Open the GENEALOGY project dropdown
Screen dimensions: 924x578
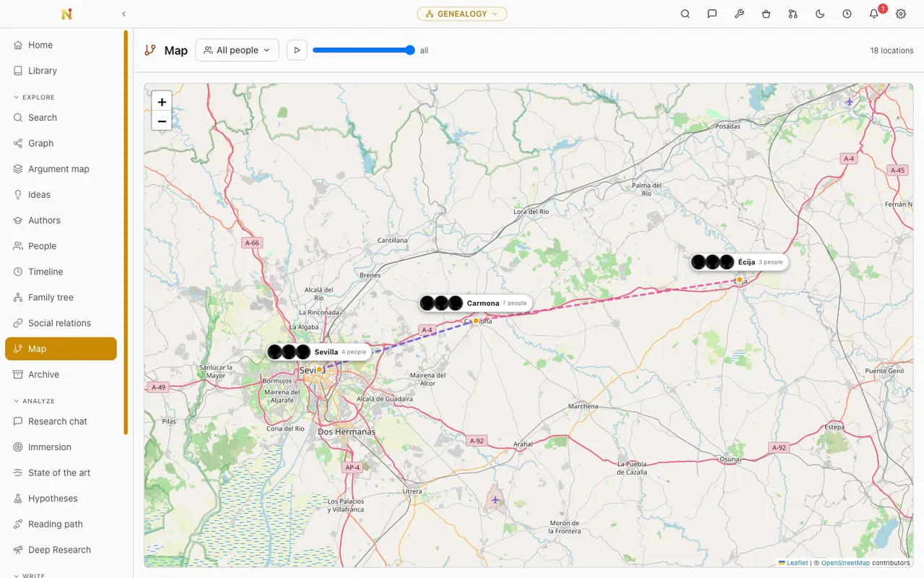(462, 14)
